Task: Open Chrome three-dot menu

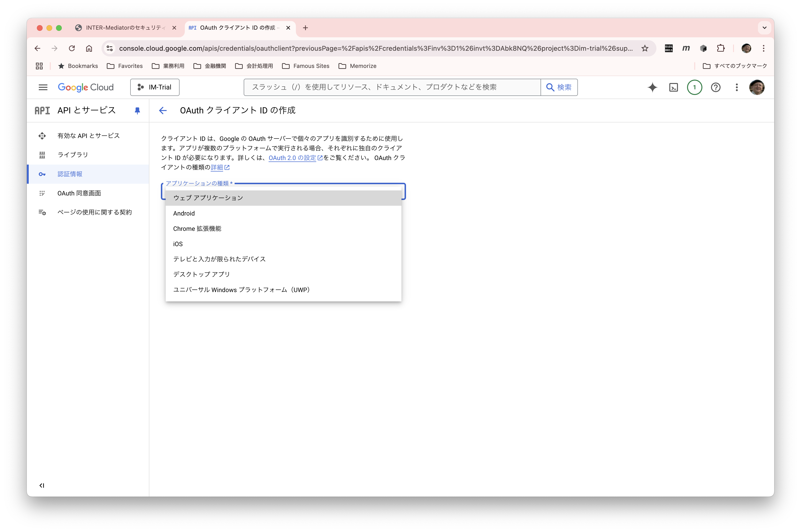Action: tap(763, 48)
